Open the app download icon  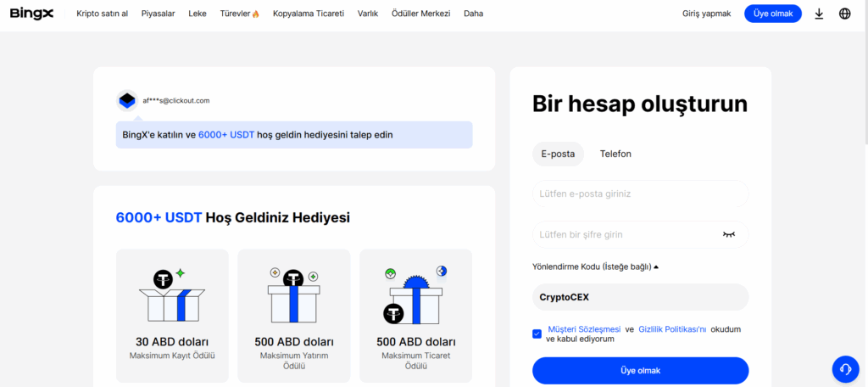coord(820,14)
